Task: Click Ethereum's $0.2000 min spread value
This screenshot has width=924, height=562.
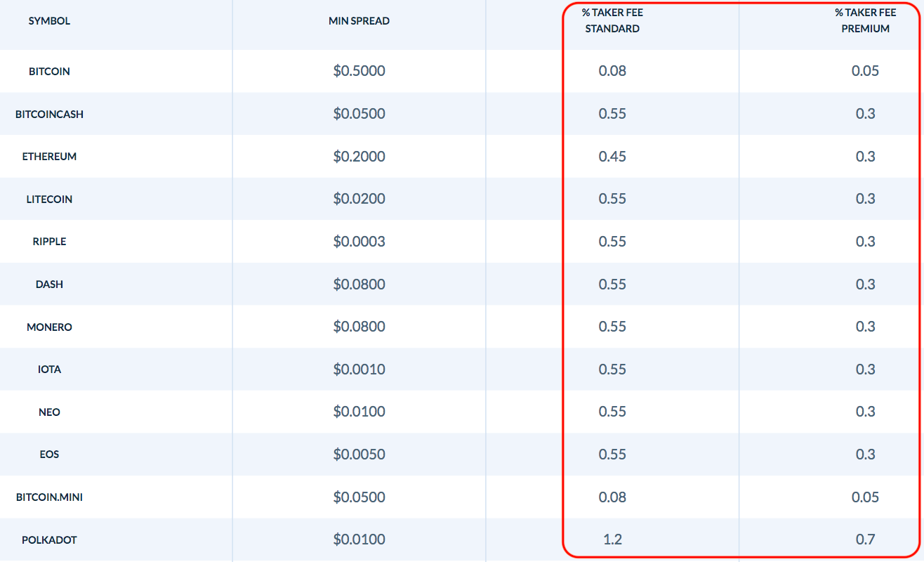Action: click(359, 157)
